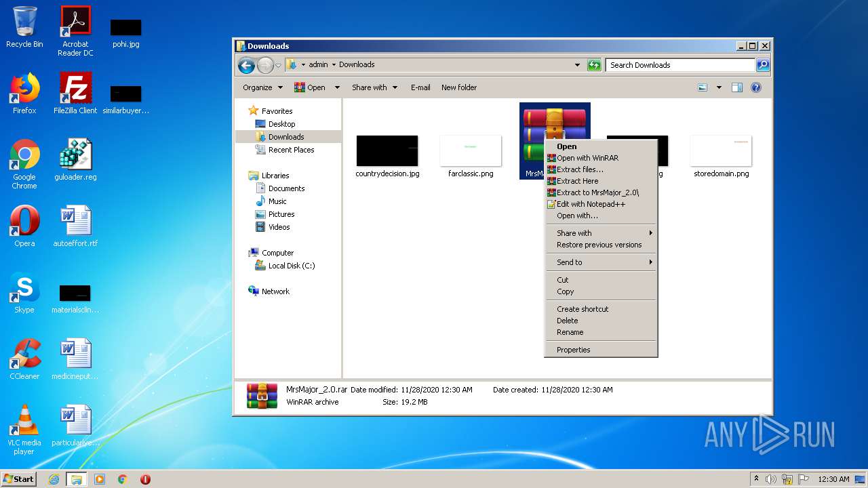Viewport: 868px width, 488px height.
Task: Open view options dropdown arrow
Action: click(x=719, y=87)
